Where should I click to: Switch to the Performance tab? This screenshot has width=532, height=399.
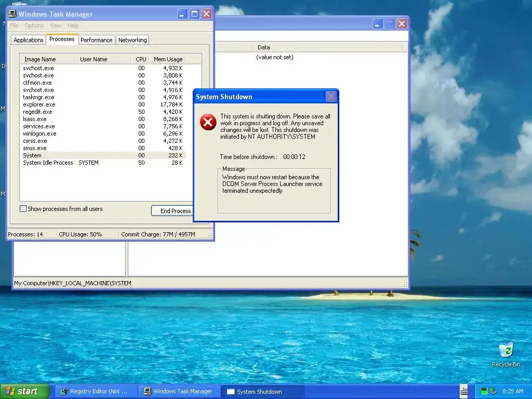coord(96,40)
